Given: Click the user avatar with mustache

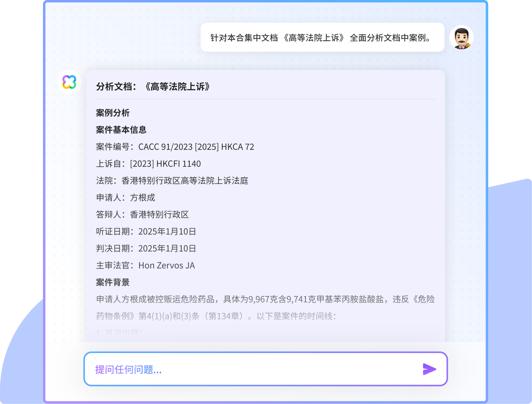Looking at the screenshot, I should pos(461,38).
